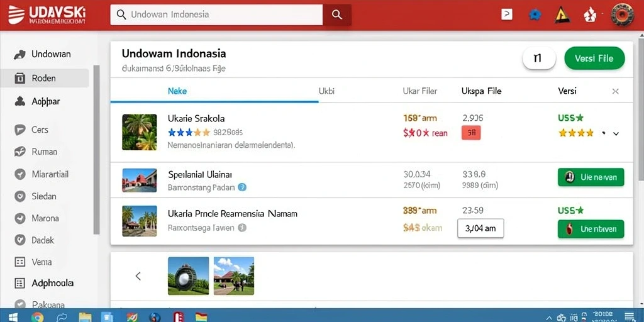Click the red search magnifier button
This screenshot has height=322, width=644.
coord(337,15)
